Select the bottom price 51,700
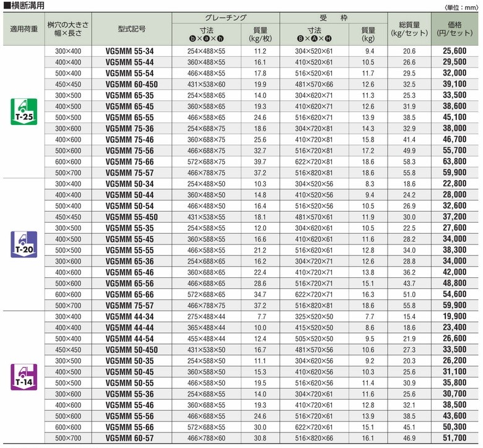 click(455, 439)
